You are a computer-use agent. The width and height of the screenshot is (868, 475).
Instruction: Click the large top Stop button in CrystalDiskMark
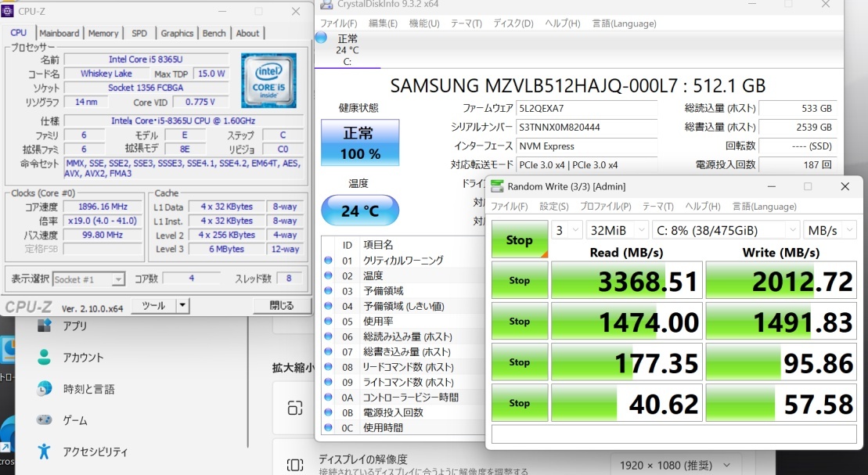[519, 239]
